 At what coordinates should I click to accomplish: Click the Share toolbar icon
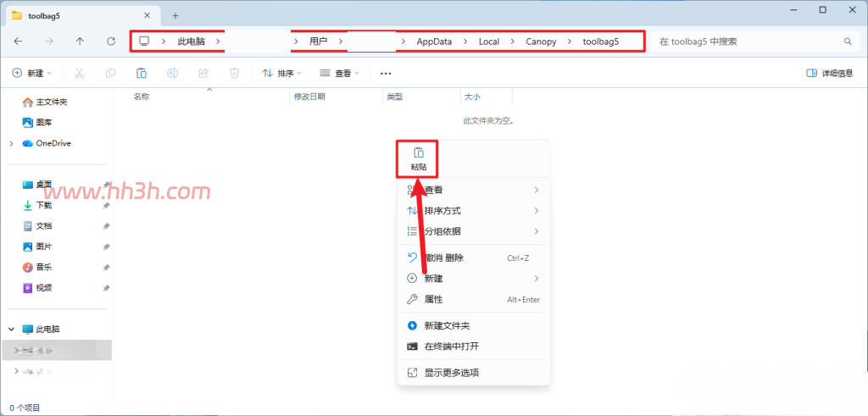pos(203,73)
